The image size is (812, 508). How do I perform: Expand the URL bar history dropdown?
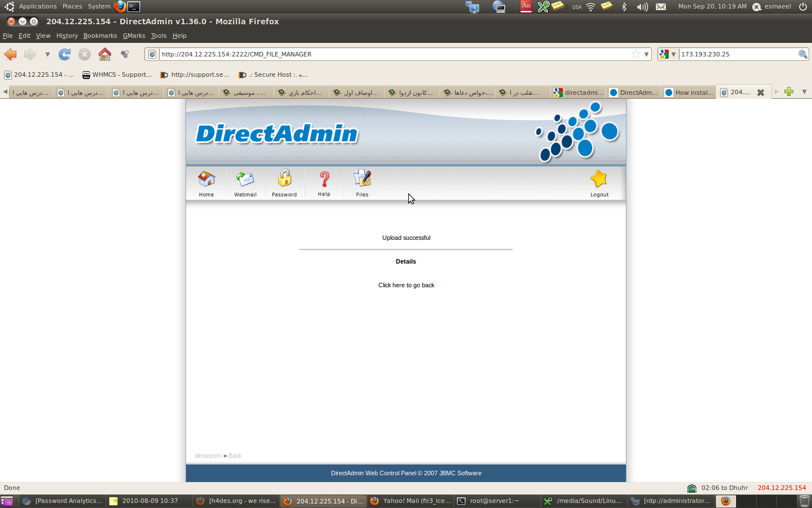[647, 54]
